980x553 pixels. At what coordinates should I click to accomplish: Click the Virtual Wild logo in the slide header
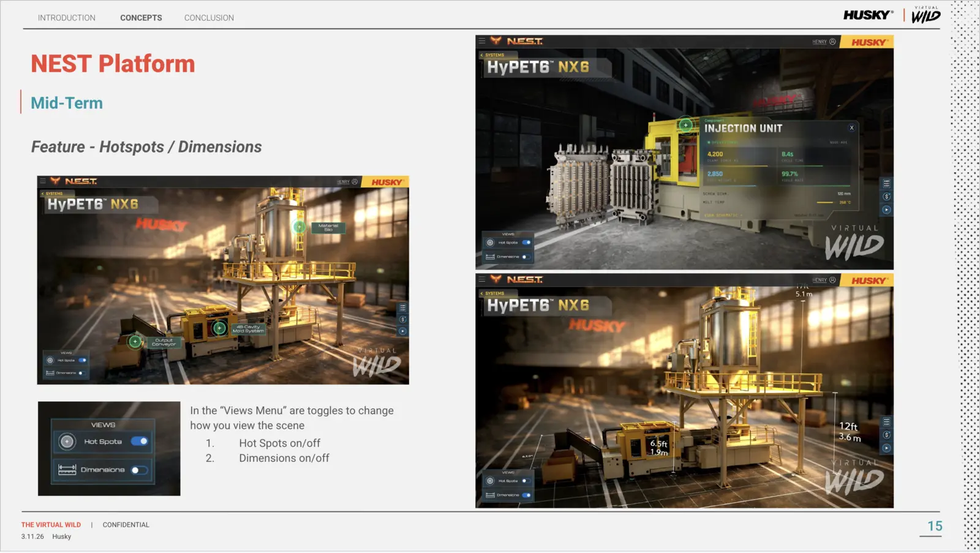[926, 15]
